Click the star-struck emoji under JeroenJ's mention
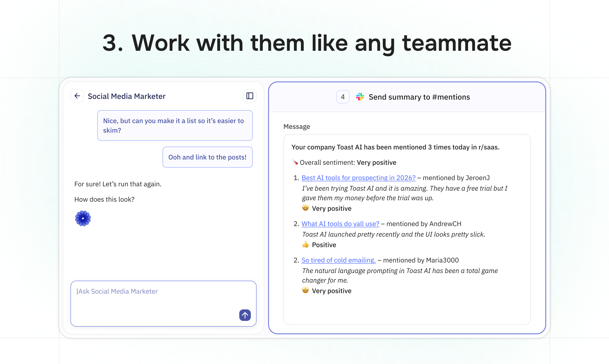 coord(305,208)
